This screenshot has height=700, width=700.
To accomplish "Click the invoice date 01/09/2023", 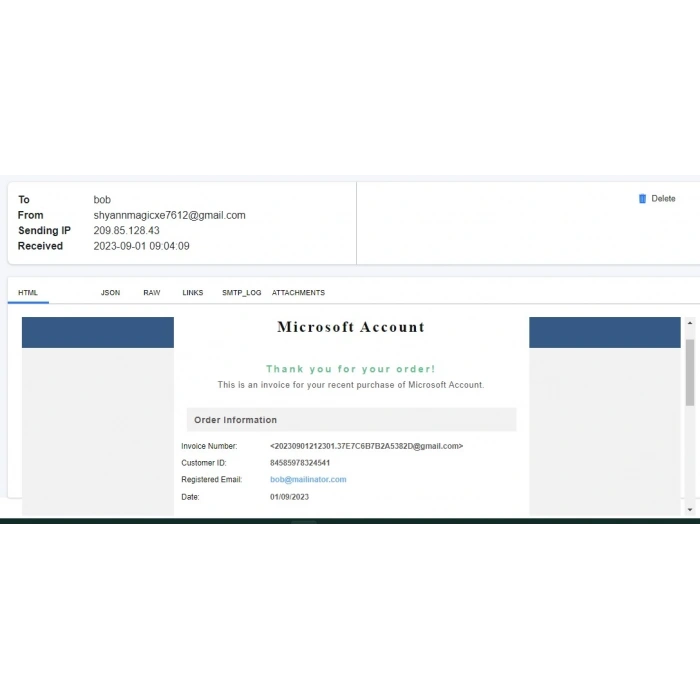I will click(289, 497).
